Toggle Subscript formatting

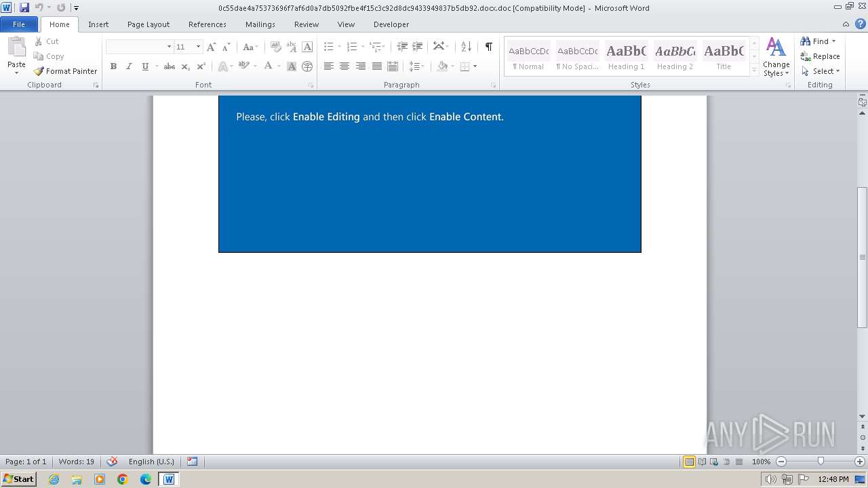[x=185, y=66]
